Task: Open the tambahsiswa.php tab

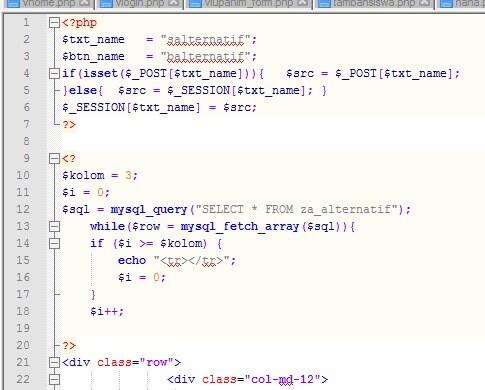Action: [x=374, y=4]
